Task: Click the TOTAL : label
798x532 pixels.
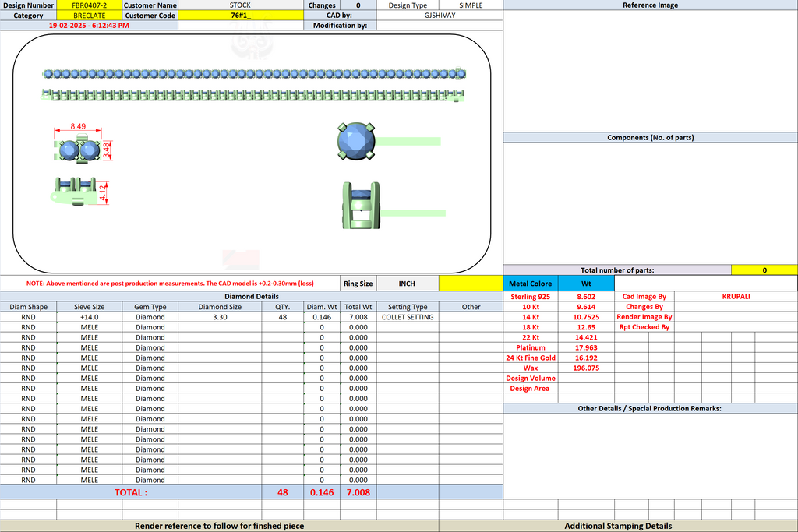Action: pyautogui.click(x=131, y=492)
